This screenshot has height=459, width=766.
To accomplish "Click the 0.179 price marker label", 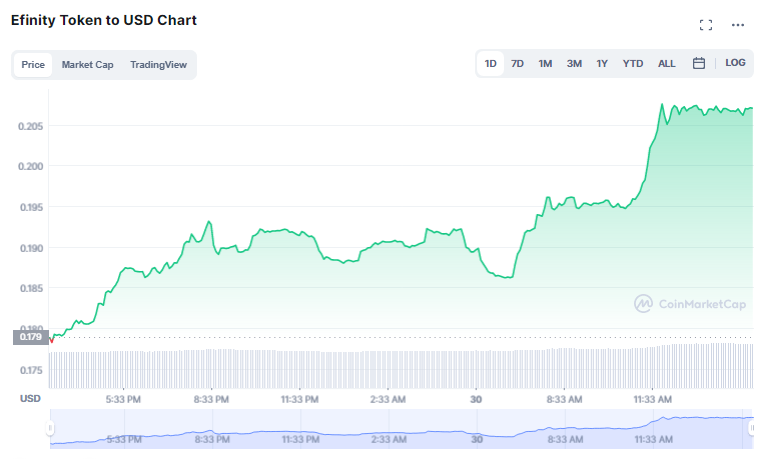I will 31,337.
